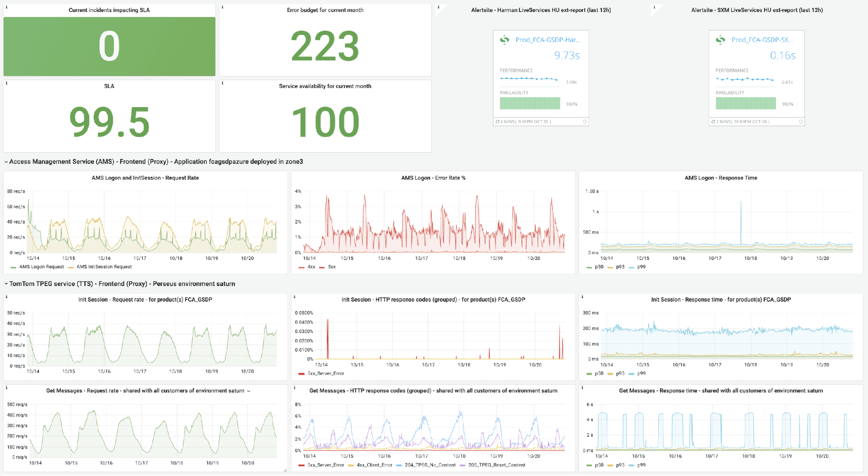Toggle 204_TPEG_No_Content legend series
Viewport: 868px width, 476px height.
430,465
